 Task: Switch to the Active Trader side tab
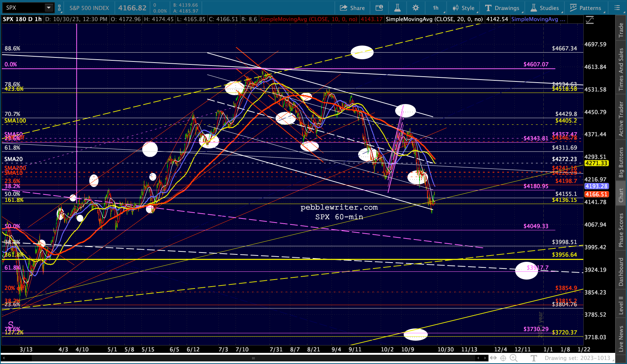tap(621, 119)
